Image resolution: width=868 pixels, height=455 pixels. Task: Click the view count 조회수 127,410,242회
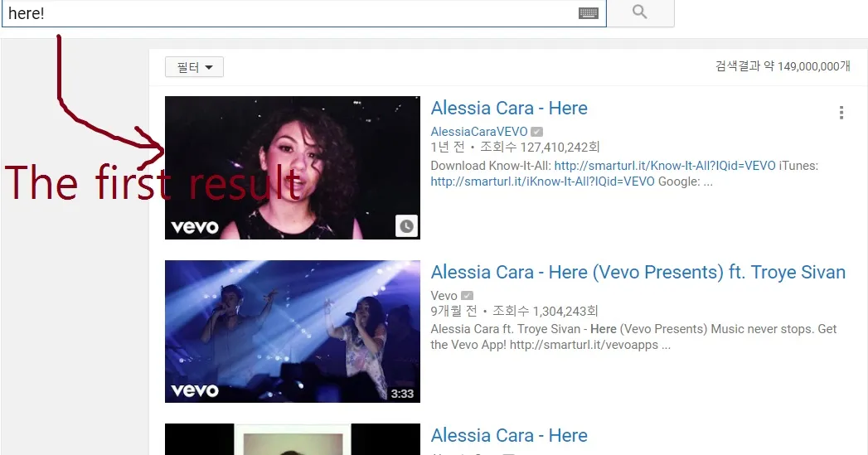coord(540,148)
